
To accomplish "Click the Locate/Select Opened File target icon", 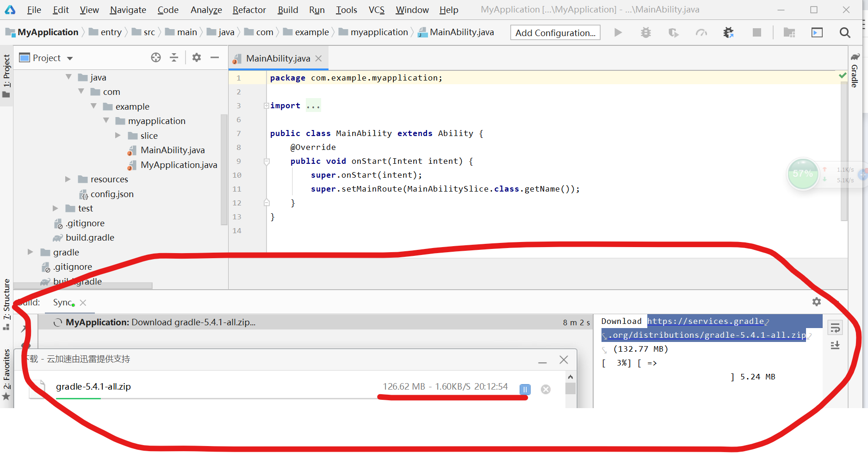I will coord(156,57).
